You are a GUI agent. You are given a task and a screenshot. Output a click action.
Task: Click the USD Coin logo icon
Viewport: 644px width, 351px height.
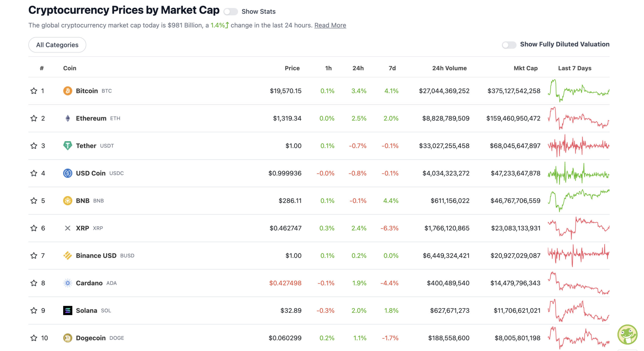point(68,173)
